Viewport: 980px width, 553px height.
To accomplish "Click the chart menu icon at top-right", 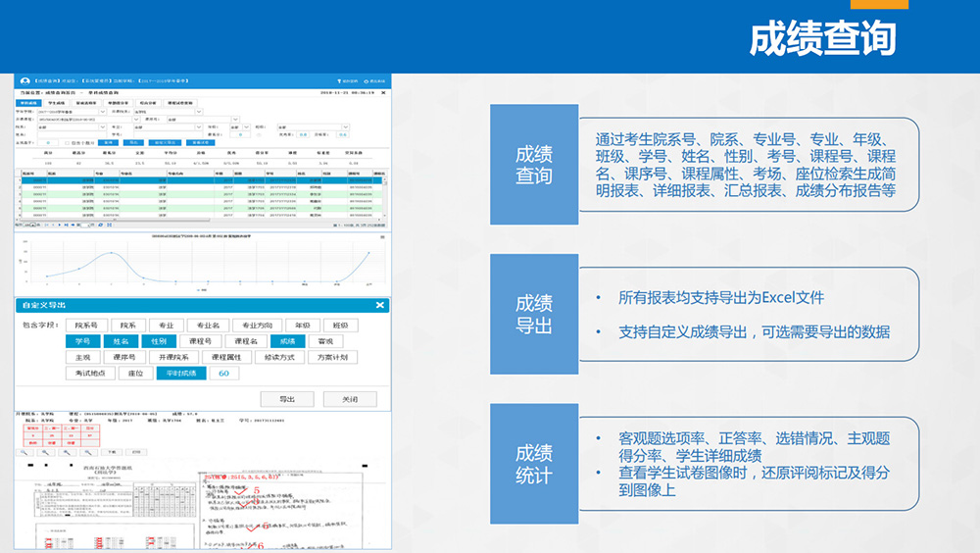I will pyautogui.click(x=382, y=236).
